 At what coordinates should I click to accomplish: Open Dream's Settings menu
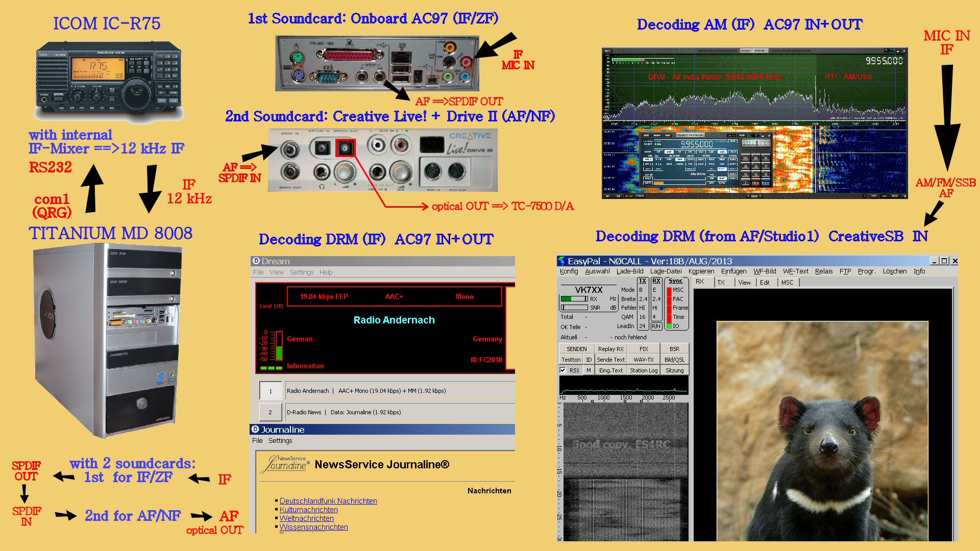click(x=301, y=272)
